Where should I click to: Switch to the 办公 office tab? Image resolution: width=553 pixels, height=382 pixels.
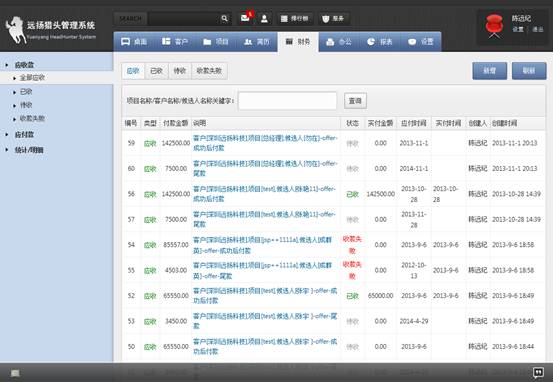point(339,42)
